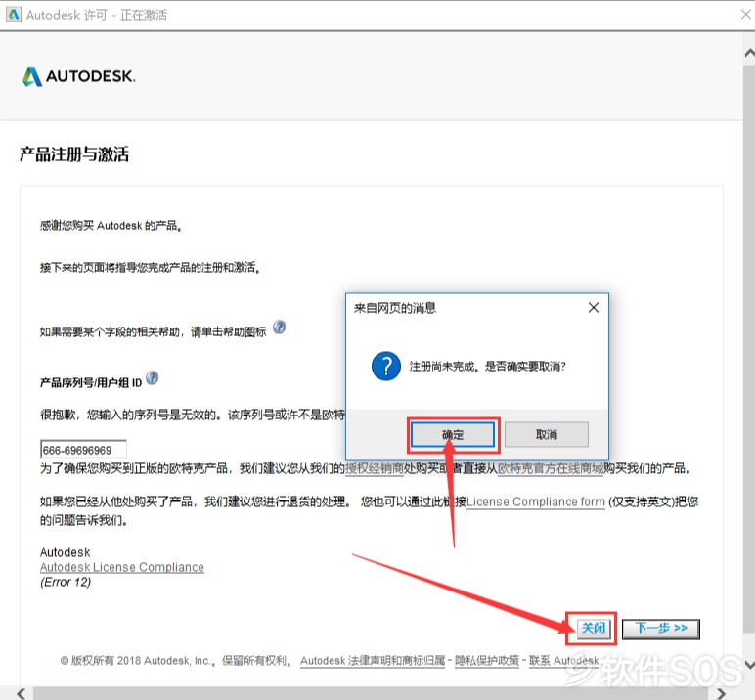Click the 下一步 >> button

tap(661, 629)
